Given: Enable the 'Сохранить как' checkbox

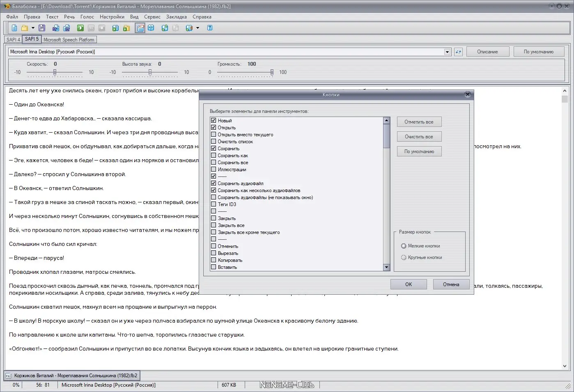Looking at the screenshot, I should pos(214,156).
